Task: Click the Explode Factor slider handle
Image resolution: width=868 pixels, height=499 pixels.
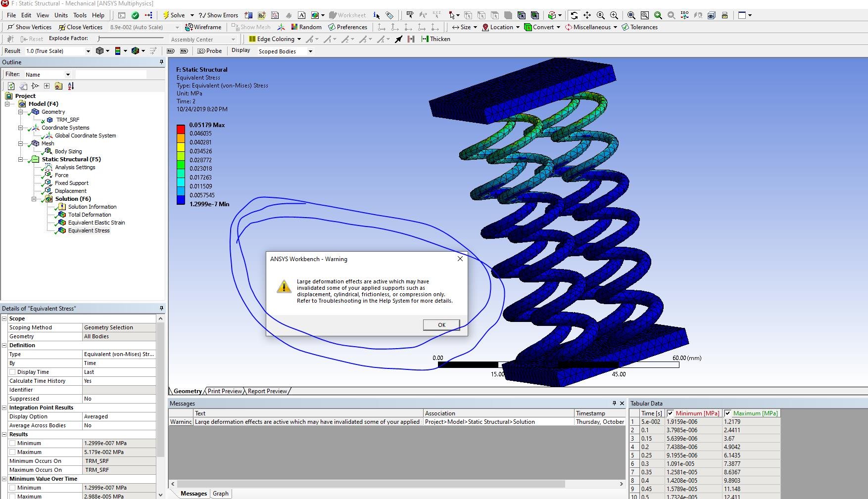Action: click(99, 39)
